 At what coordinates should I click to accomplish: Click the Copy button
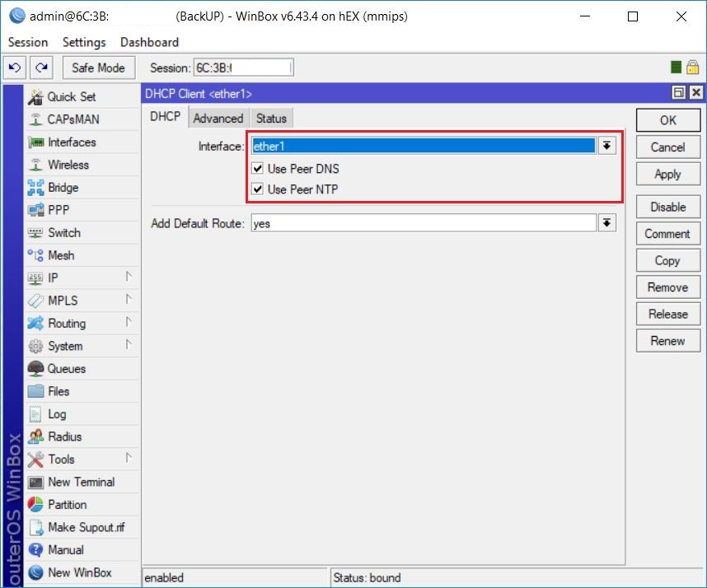click(668, 260)
